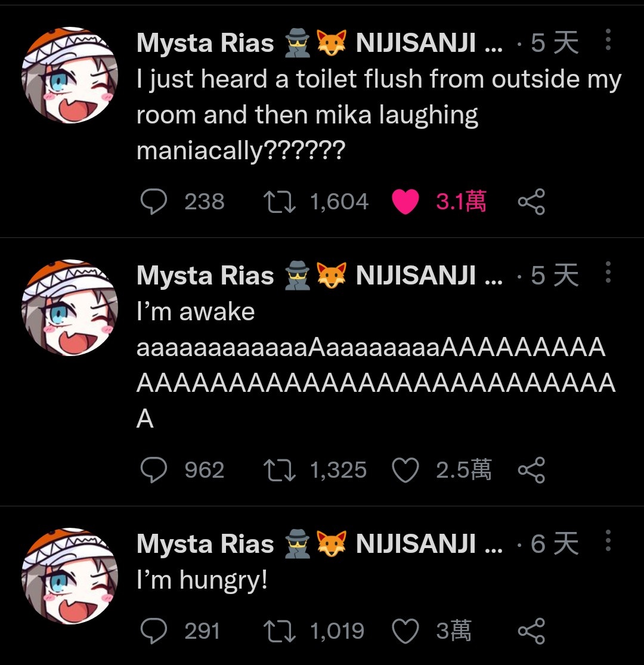Share the "I'm hungry!" tweet
Image resolution: width=644 pixels, height=665 pixels.
tap(531, 631)
